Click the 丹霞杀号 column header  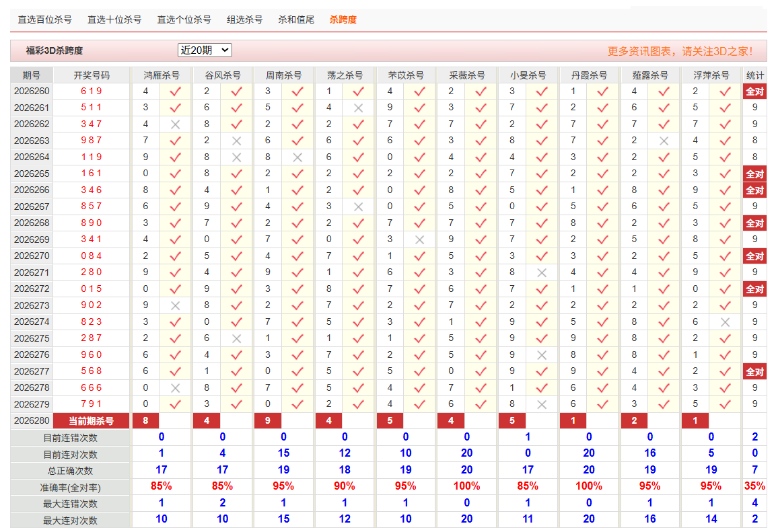(x=589, y=75)
